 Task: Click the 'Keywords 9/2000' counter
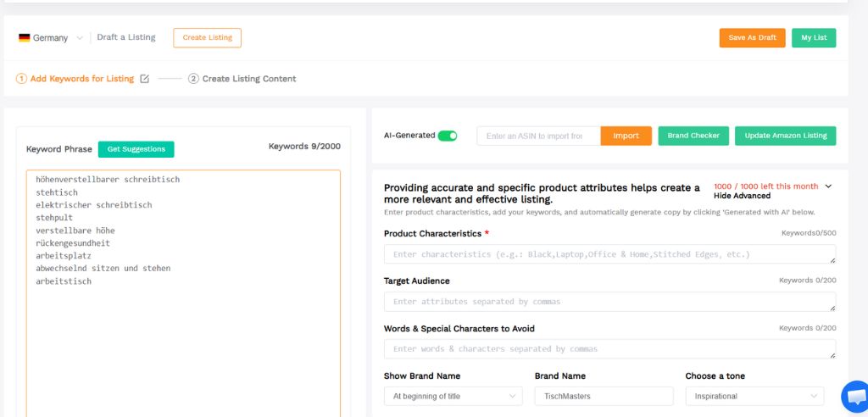(304, 146)
